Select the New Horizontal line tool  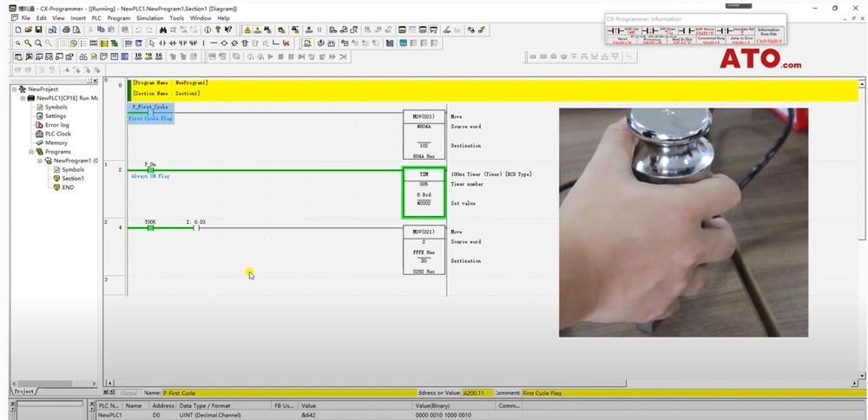214,43
